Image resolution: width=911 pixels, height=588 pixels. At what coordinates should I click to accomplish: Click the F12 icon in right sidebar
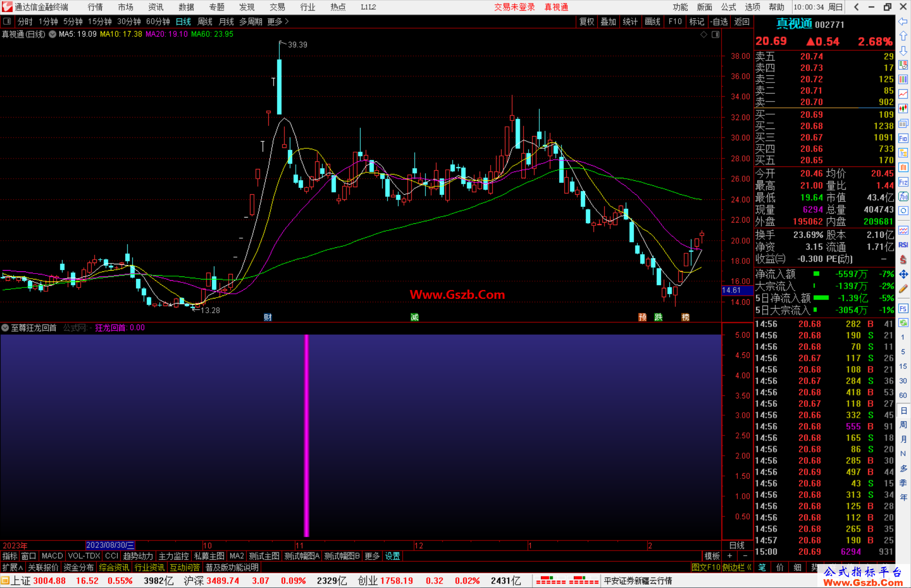(903, 182)
